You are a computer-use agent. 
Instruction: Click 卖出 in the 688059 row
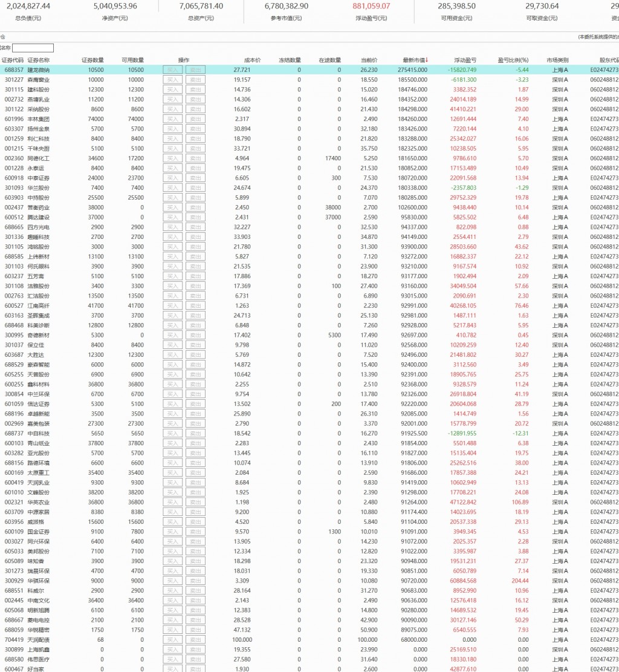click(195, 630)
